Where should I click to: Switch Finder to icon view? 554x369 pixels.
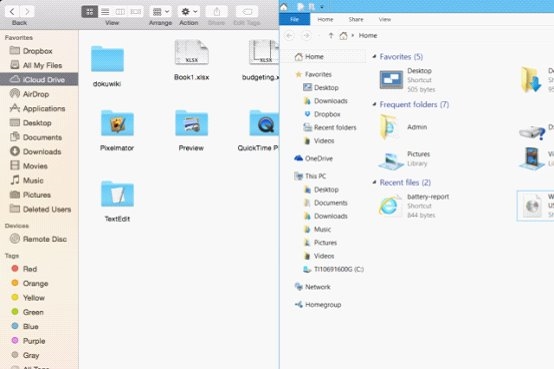tap(89, 12)
